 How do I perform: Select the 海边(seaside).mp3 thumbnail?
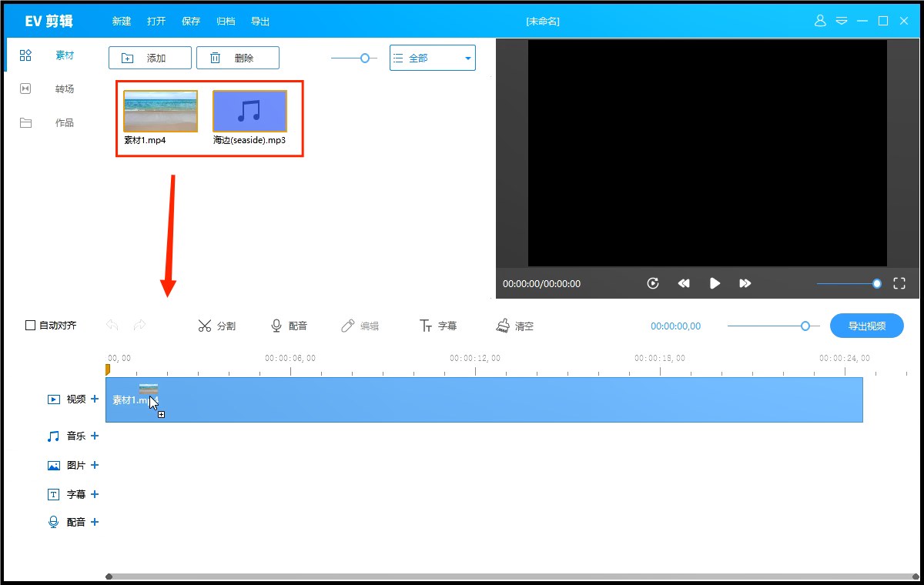point(249,110)
